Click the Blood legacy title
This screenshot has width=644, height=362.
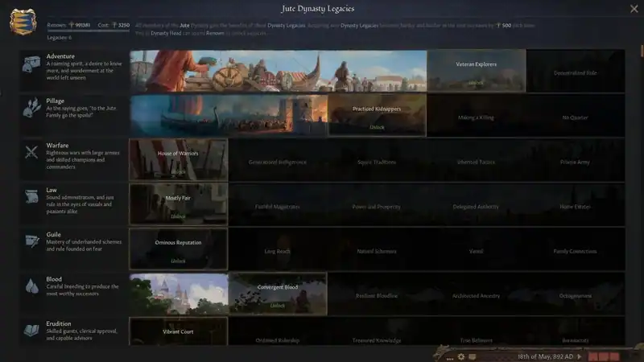54,279
